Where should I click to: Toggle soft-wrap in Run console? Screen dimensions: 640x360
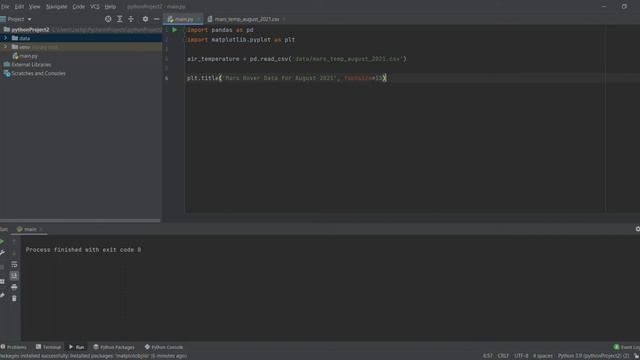coord(14,264)
